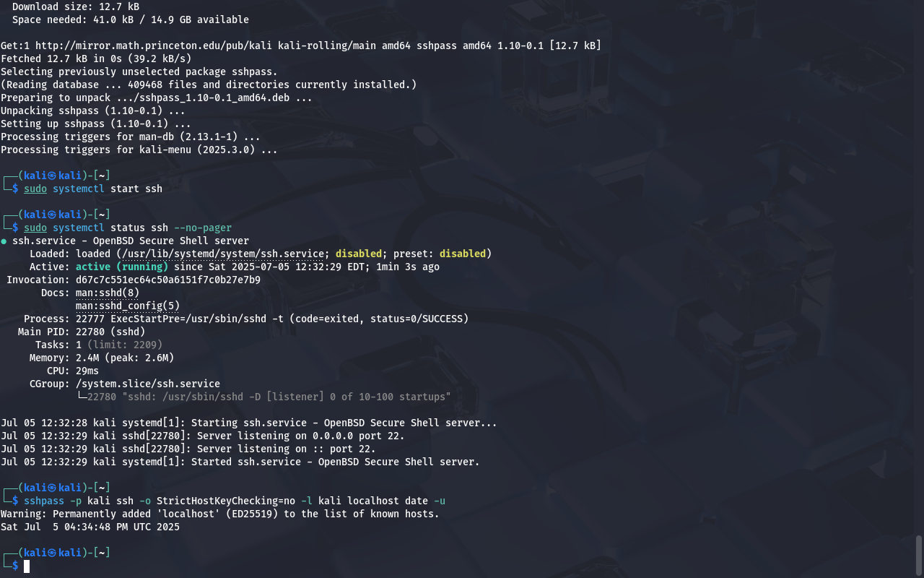This screenshot has height=578, width=924.
Task: Click the sshpass command word
Action: (44, 501)
